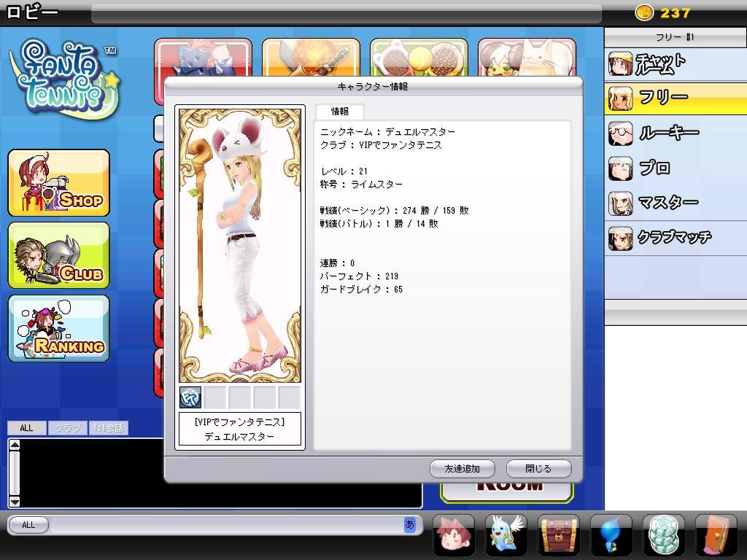The height and width of the screenshot is (560, 747).
Task: Select the ルーキー channel
Action: pyautogui.click(x=668, y=133)
